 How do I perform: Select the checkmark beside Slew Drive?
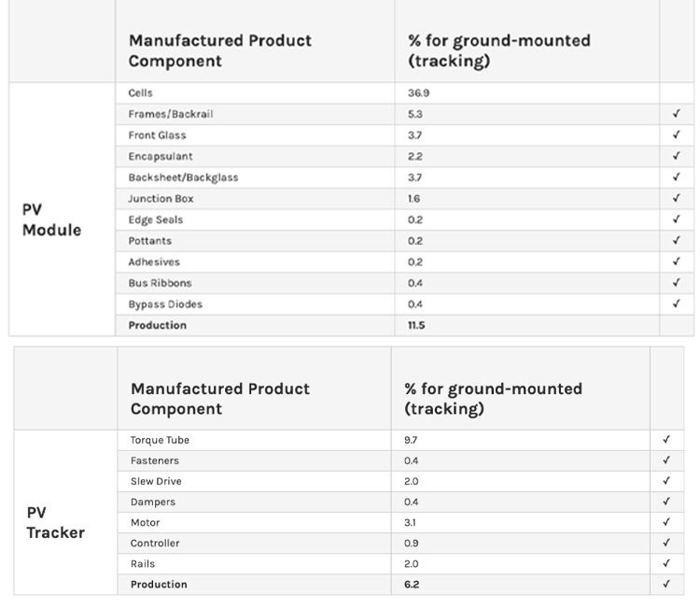(666, 481)
